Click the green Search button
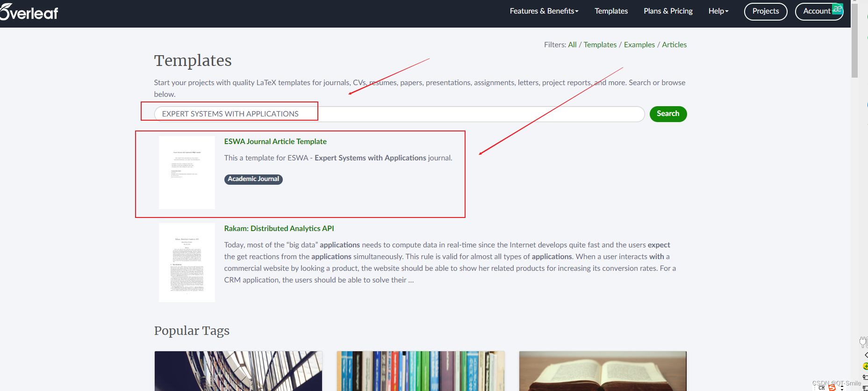The image size is (868, 391). coord(668,114)
